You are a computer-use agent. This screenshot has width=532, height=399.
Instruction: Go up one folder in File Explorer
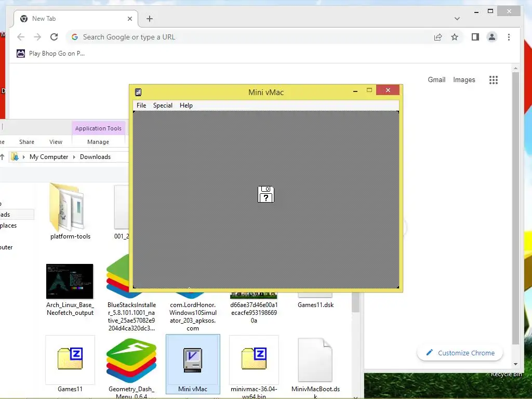(3, 157)
